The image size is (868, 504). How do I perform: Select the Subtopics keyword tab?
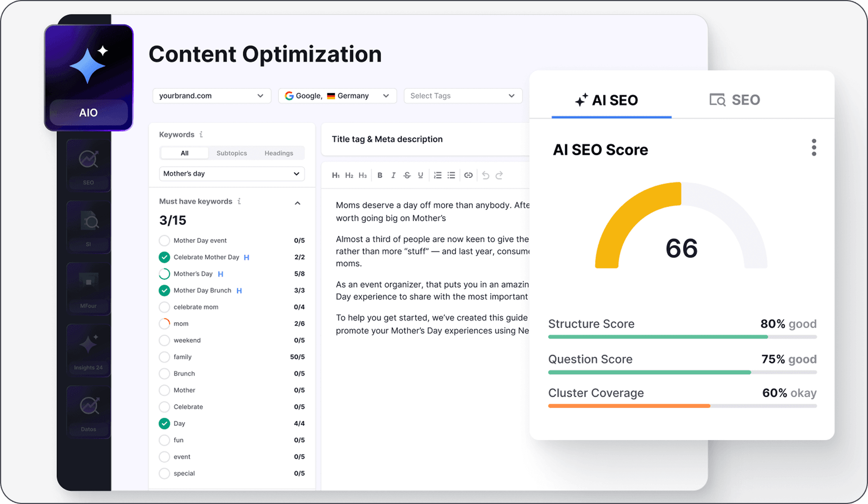231,153
